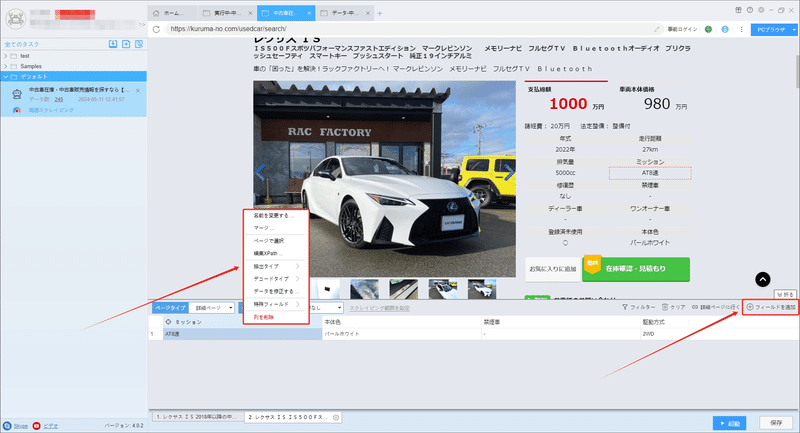Expand the 特殊フィールド submenu
This screenshot has height=433, width=800.
click(276, 304)
